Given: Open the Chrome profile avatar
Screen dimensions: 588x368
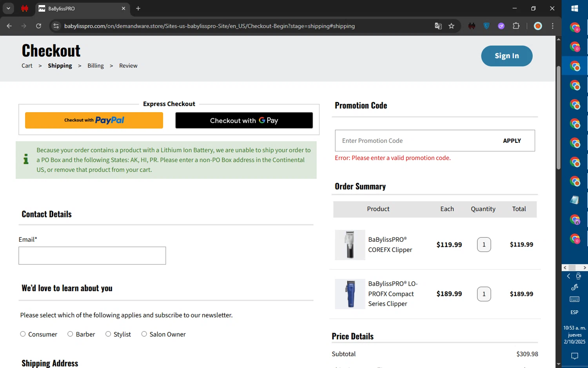Looking at the screenshot, I should 538,26.
